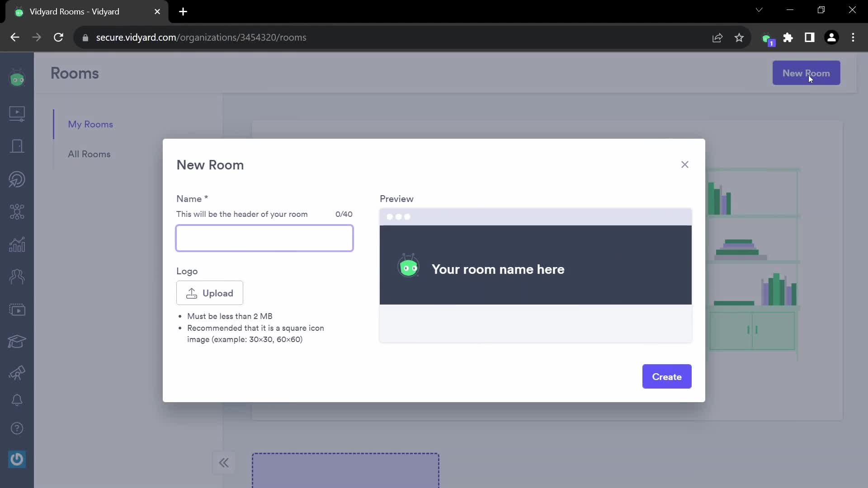The height and width of the screenshot is (488, 868).
Task: Select the All Rooms tab
Action: pos(90,154)
